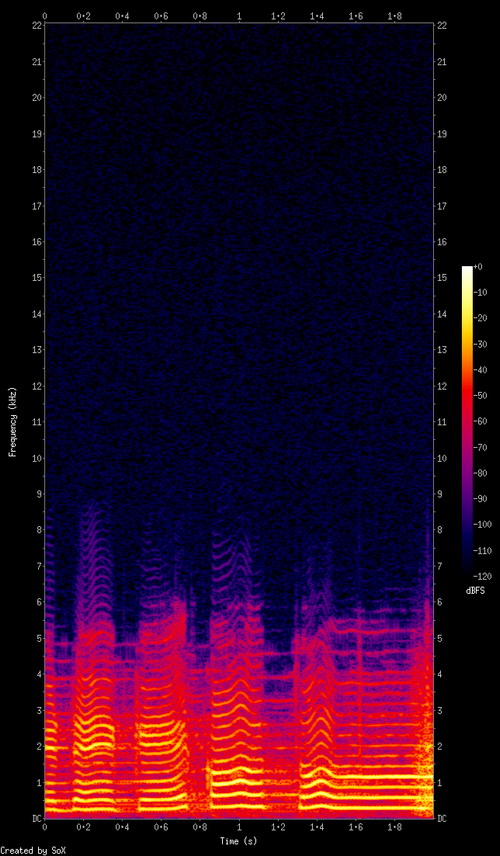The width and height of the screenshot is (500, 856).
Task: Click the '-90' color scale label
Action: coord(480,499)
